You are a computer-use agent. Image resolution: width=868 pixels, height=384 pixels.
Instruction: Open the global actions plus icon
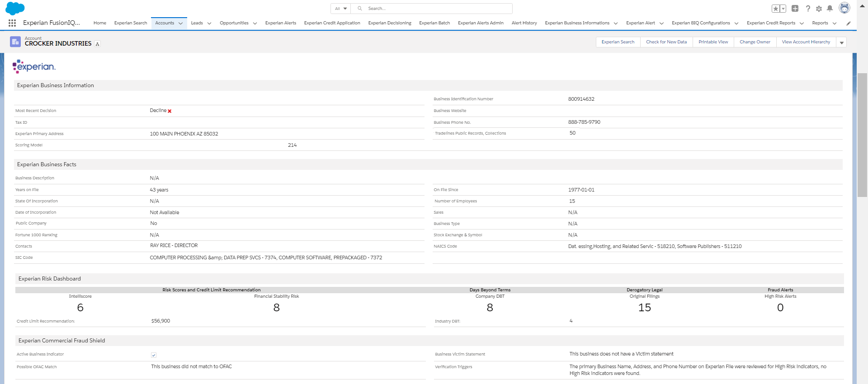coord(795,9)
